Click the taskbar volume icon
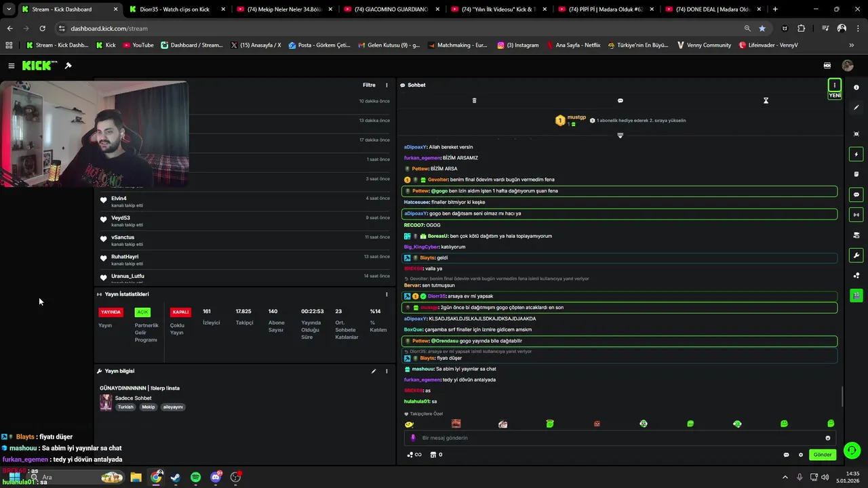 (x=825, y=477)
